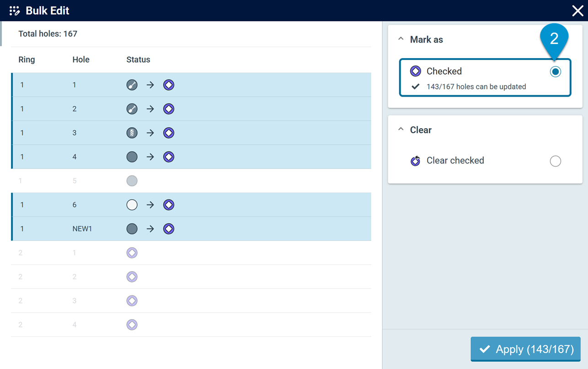Click target checked icon for ring 1 hole 1

(169, 85)
